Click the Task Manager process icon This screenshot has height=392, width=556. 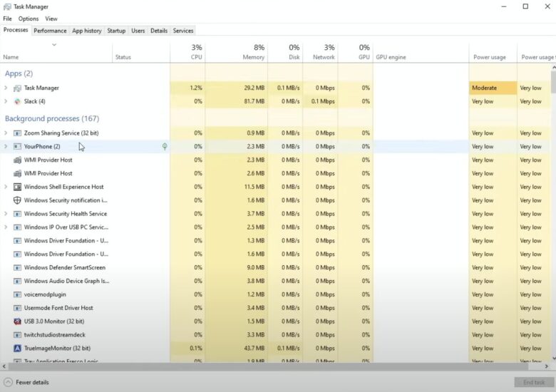click(17, 88)
